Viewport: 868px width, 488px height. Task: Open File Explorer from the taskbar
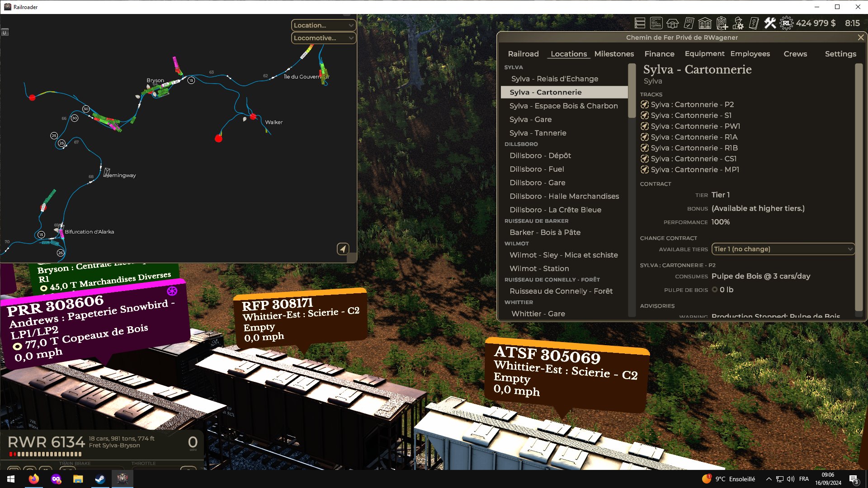point(78,479)
